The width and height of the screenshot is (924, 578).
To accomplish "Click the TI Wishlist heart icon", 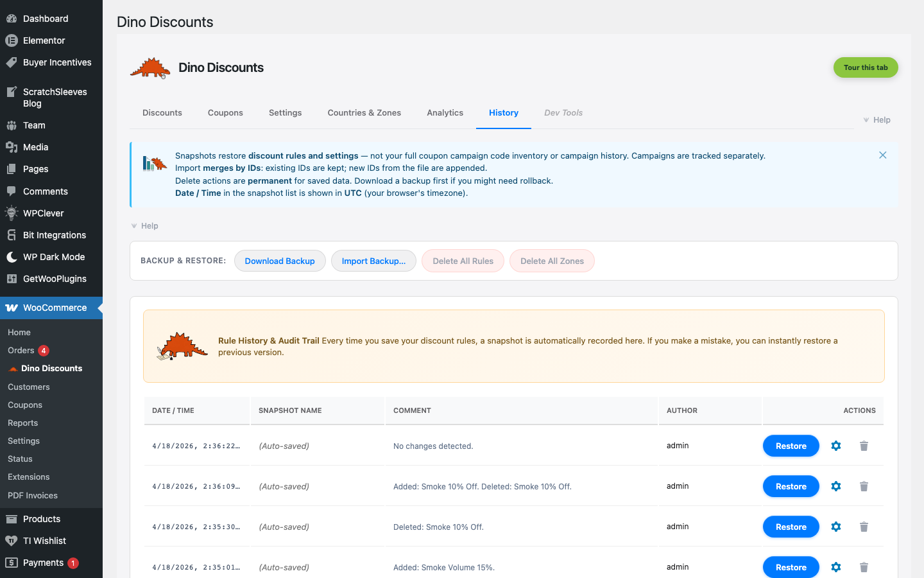I will click(12, 541).
